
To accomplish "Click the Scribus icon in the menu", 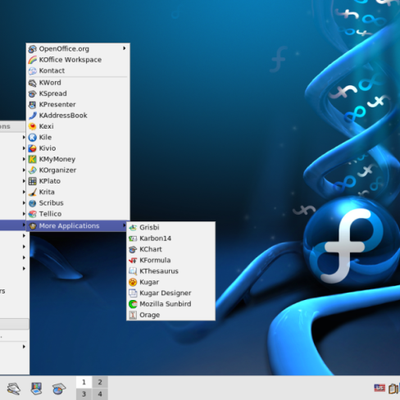I will click(32, 203).
